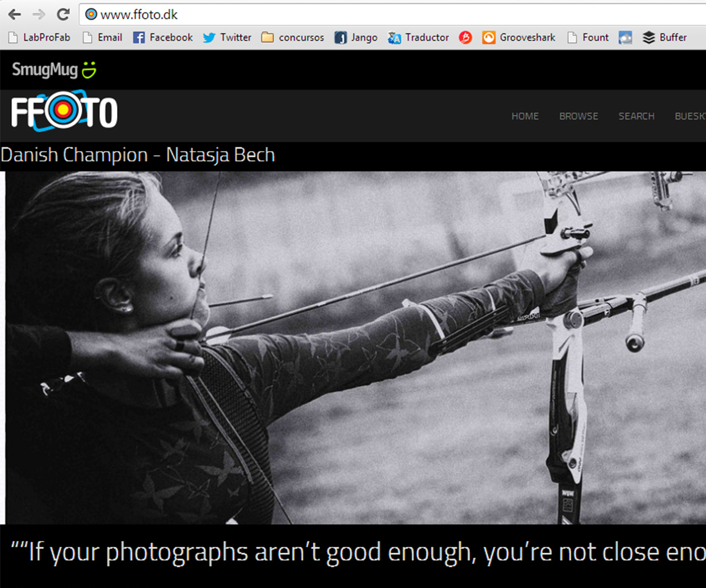Click the browser Forward arrow
706x588 pixels.
pyautogui.click(x=39, y=14)
